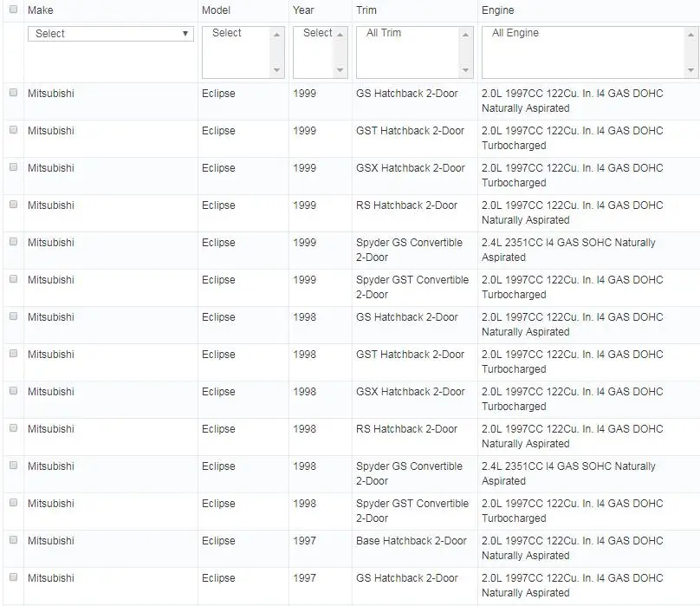Image resolution: width=700 pixels, height=606 pixels.
Task: Tick the select-all checkbox in the header row
Action: (x=13, y=9)
